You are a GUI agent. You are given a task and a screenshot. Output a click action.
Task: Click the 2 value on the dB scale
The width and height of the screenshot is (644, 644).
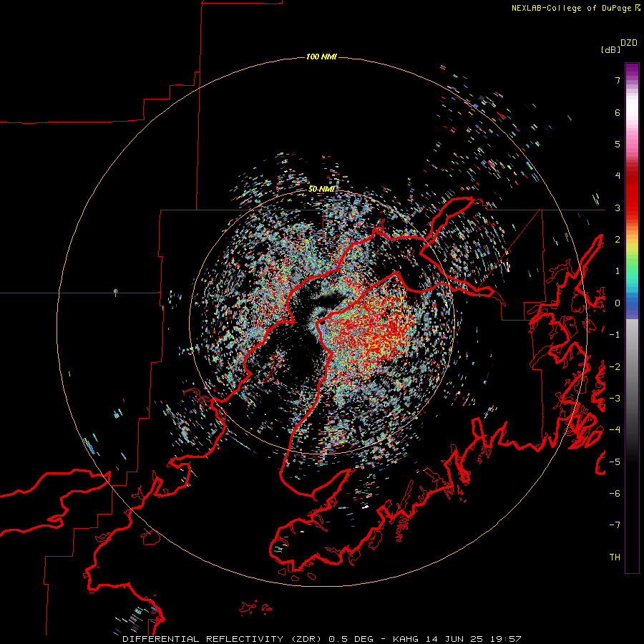[x=618, y=240]
